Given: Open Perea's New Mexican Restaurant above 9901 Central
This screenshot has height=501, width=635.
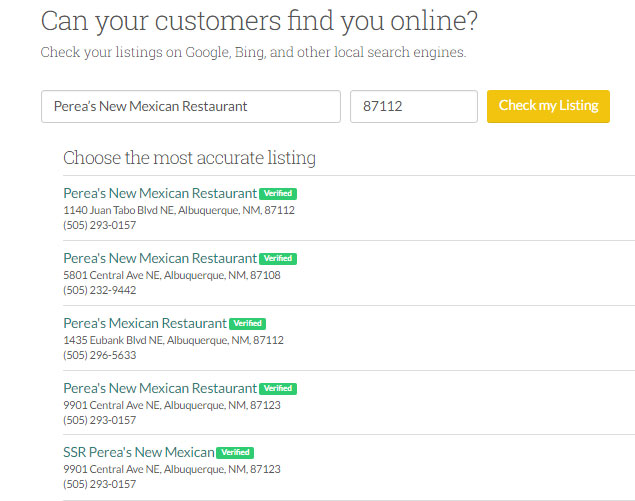Looking at the screenshot, I should click(x=160, y=388).
